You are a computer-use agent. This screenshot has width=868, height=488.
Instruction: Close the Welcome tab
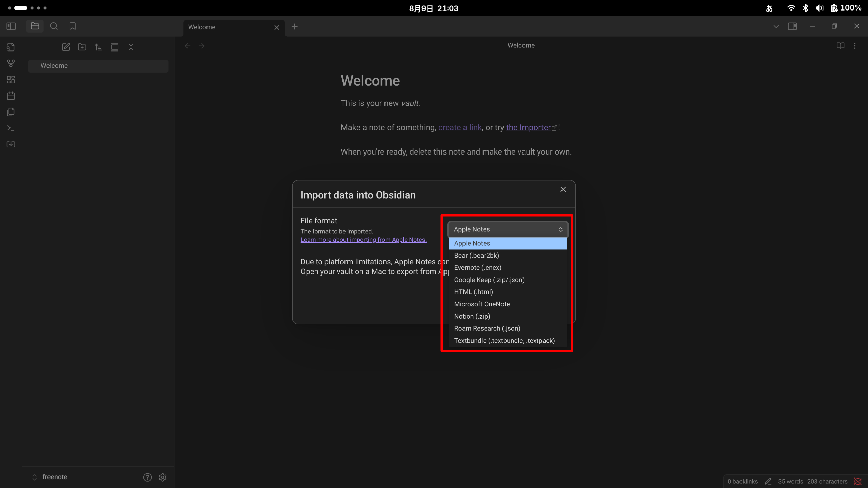point(277,27)
